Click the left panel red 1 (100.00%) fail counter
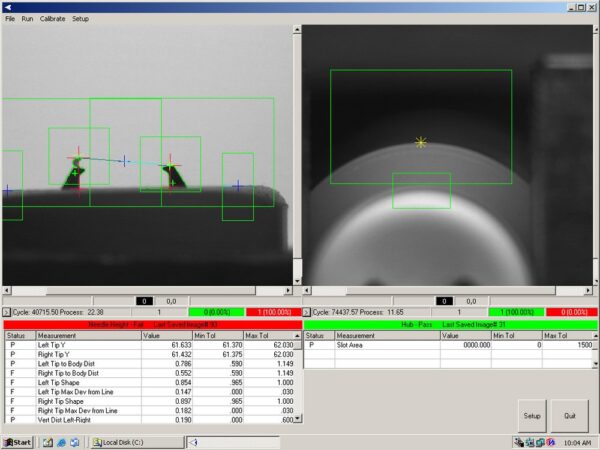This screenshot has width=600, height=450. click(274, 312)
